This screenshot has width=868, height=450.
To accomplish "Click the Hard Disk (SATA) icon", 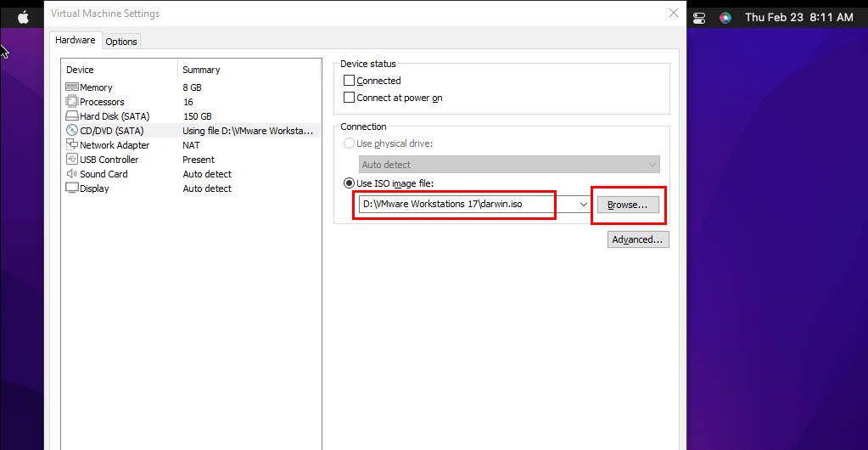I will (x=72, y=116).
